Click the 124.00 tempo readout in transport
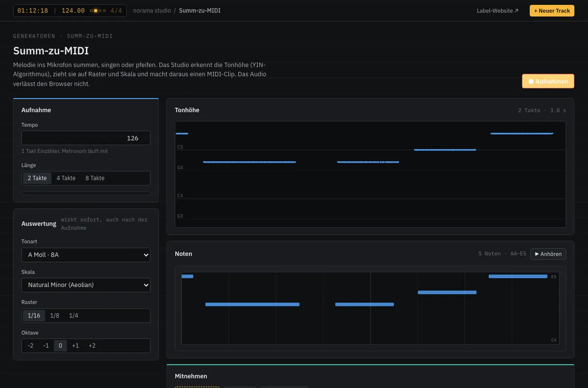Image resolution: width=588 pixels, height=388 pixels. pyautogui.click(x=73, y=11)
